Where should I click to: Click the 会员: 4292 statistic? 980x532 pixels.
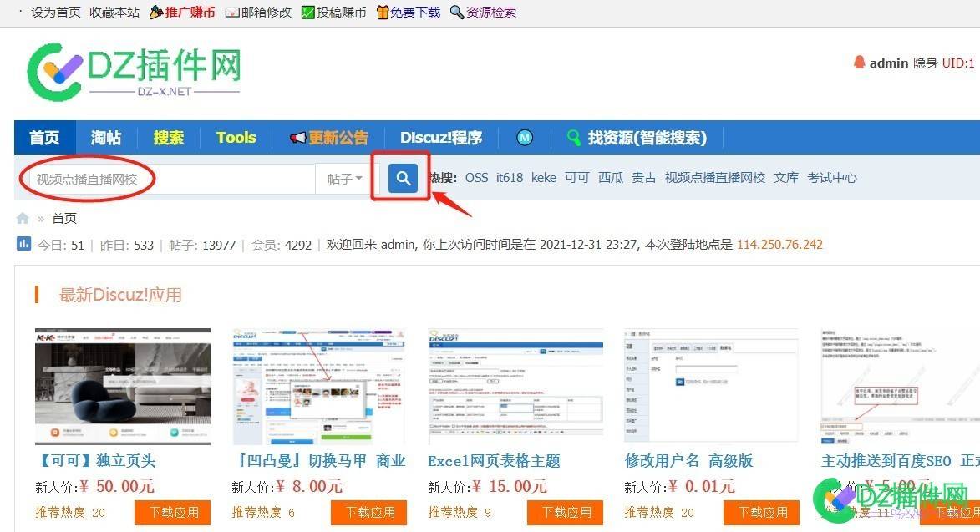click(x=282, y=245)
